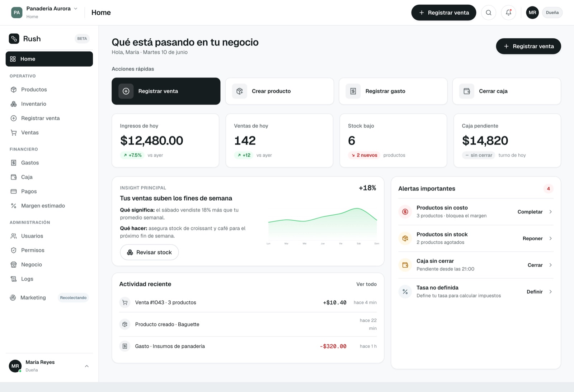This screenshot has width=574, height=392.
Task: Click the percent icon beside Tasa no definida
Action: [405, 292]
